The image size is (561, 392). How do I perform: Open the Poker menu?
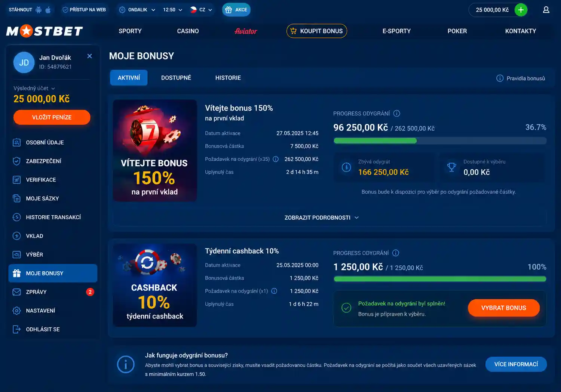[x=457, y=31]
